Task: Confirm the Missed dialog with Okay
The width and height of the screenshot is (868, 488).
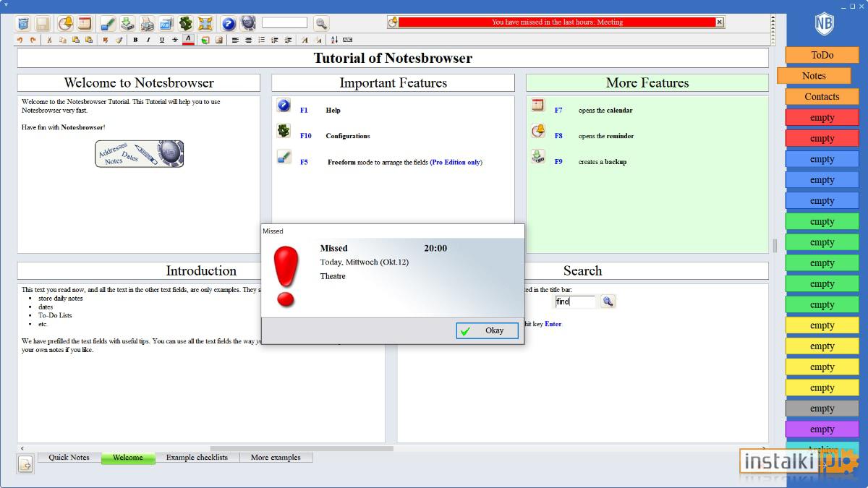Action: pos(488,330)
